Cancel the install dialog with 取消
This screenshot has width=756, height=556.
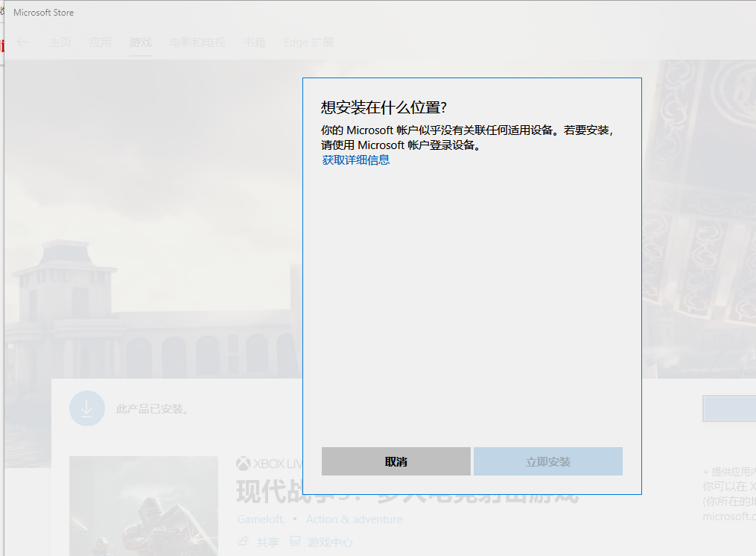click(x=396, y=461)
